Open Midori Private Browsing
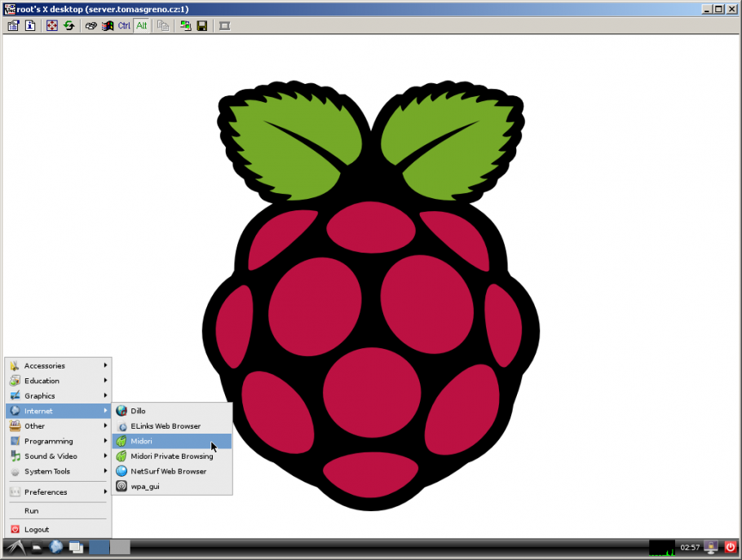Viewport: 742px width, 560px height. (172, 456)
